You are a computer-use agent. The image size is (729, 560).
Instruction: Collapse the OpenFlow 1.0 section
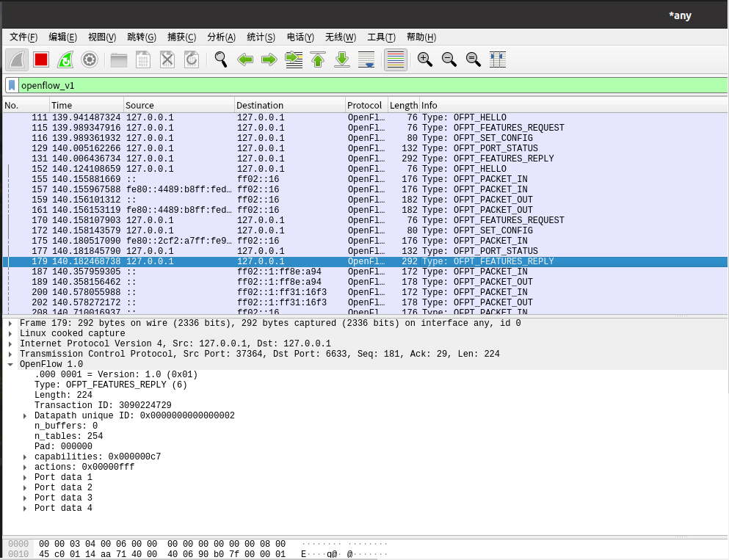pos(10,364)
